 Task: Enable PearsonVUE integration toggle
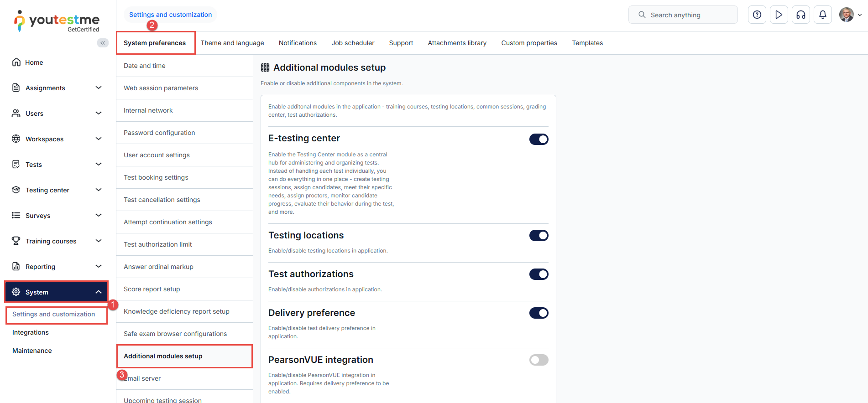(x=539, y=360)
